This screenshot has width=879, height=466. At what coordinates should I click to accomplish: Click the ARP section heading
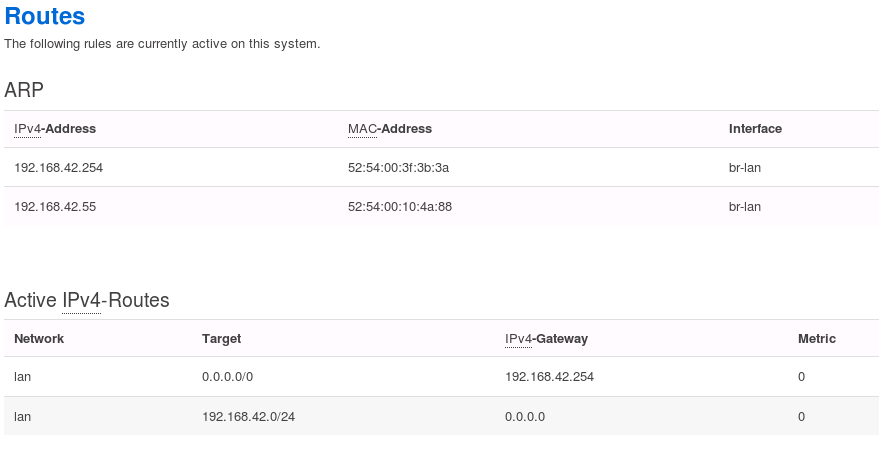click(x=24, y=89)
